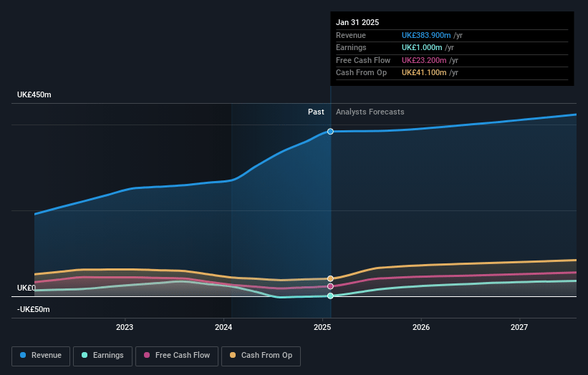Image resolution: width=588 pixels, height=375 pixels.
Task: Select the 2023 x-axis label
Action: click(x=125, y=327)
